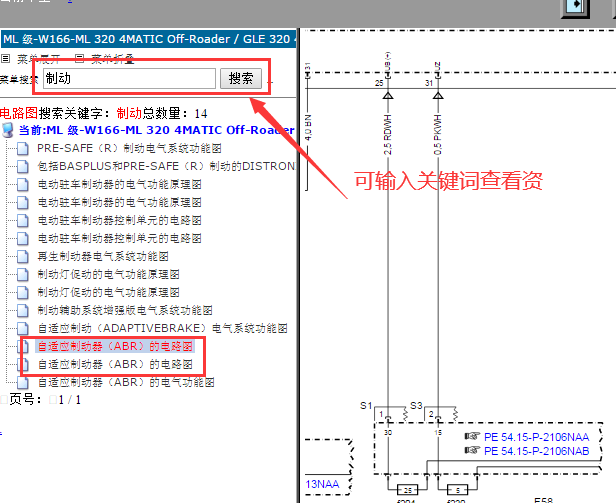Image resolution: width=616 pixels, height=503 pixels.
Task: Click the 搜索 button
Action: tap(240, 78)
